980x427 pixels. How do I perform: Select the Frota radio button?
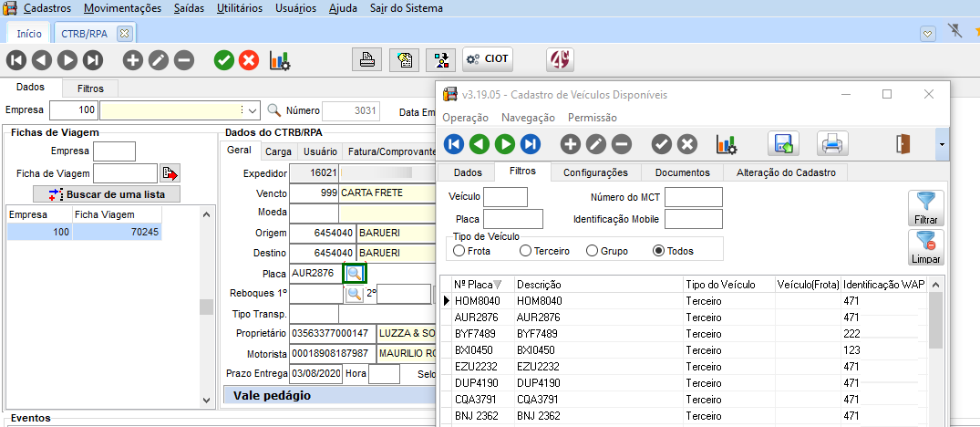pos(459,251)
